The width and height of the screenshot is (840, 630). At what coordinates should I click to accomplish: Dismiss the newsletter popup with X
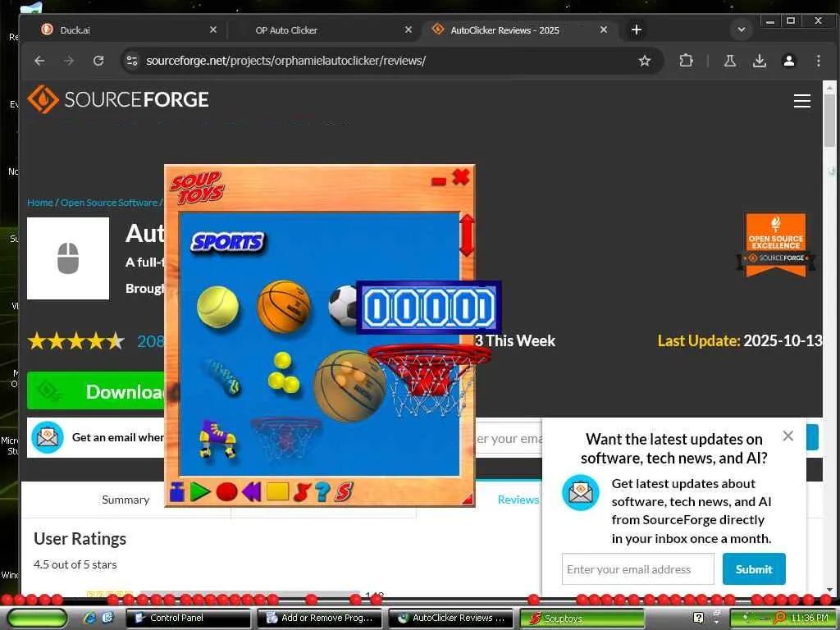coord(788,436)
